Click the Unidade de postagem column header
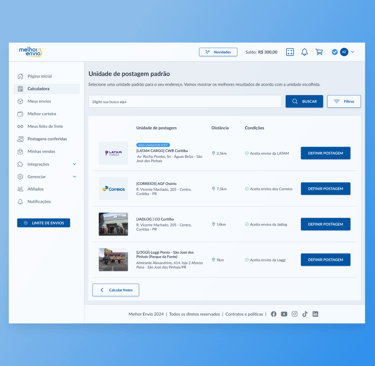 click(x=156, y=128)
